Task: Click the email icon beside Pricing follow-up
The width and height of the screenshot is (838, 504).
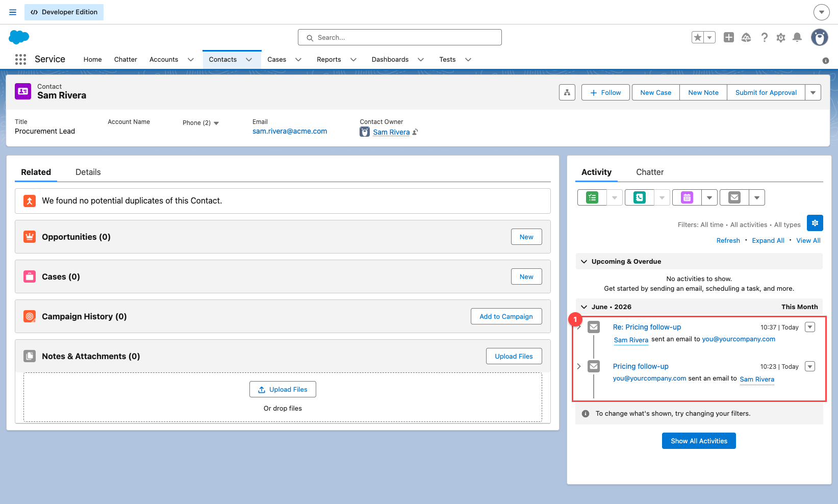Action: click(594, 366)
